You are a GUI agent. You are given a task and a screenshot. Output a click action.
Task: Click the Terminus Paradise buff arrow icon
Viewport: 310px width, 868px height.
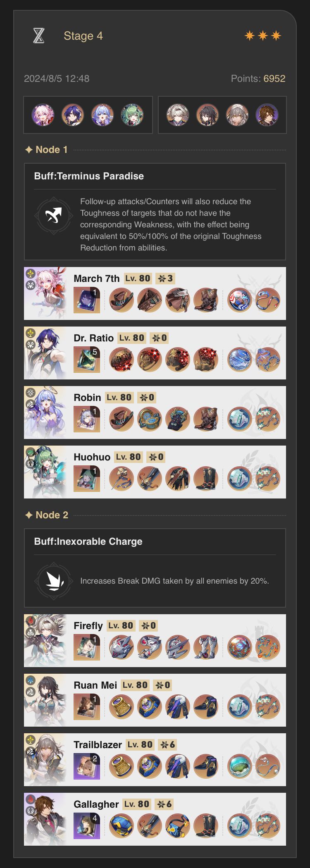point(54,216)
